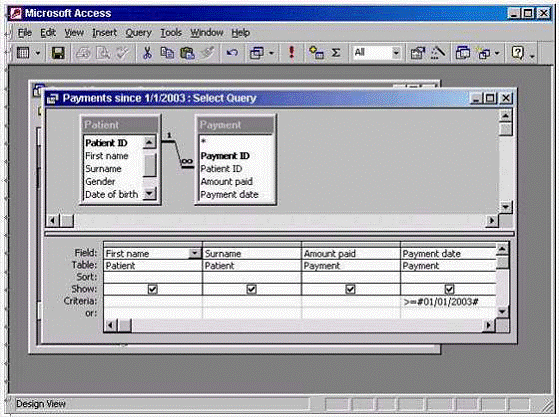The width and height of the screenshot is (559, 417).
Task: Open the Edit menu
Action: click(48, 33)
